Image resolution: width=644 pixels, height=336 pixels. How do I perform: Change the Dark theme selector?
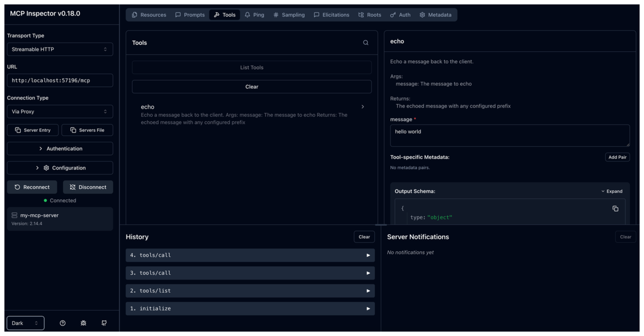pyautogui.click(x=25, y=323)
